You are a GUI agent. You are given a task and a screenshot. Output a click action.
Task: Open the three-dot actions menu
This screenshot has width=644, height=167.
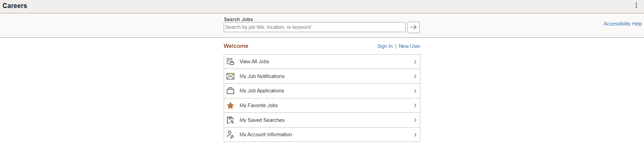pos(636,5)
